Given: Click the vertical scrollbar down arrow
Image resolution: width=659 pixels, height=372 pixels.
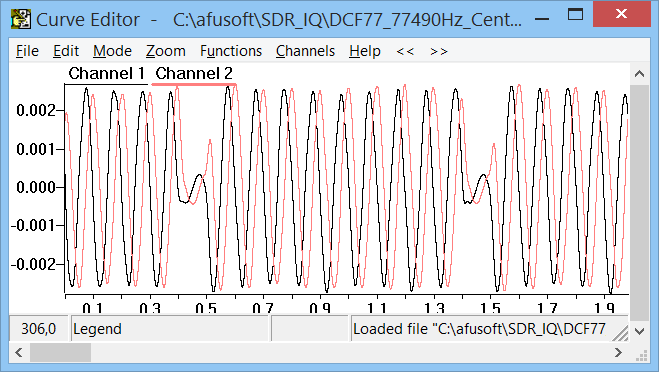Looking at the screenshot, I should coord(639,331).
